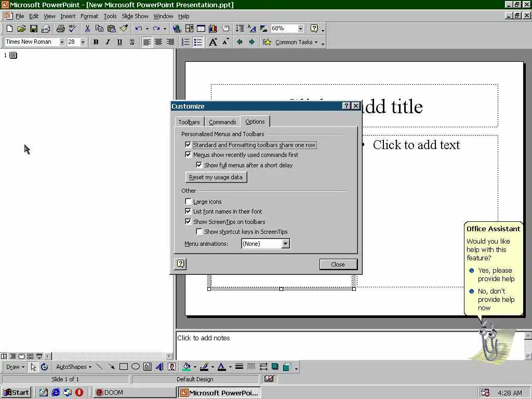Image resolution: width=532 pixels, height=399 pixels.
Task: Expand the Common Tasks menu
Action: tap(297, 42)
